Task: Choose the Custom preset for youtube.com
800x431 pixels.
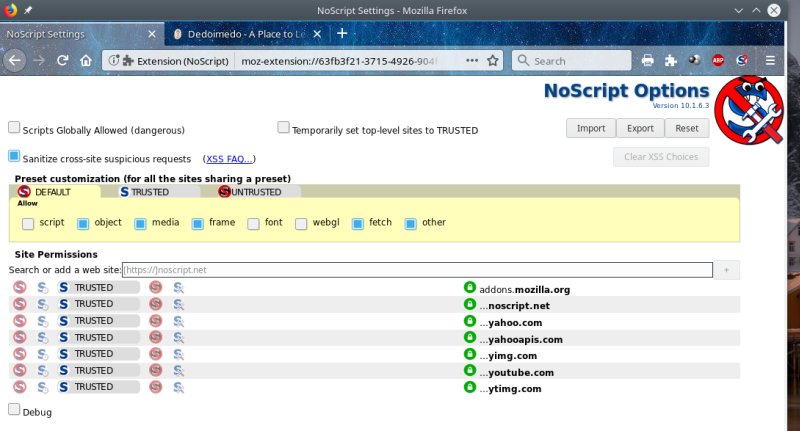Action: tap(178, 370)
